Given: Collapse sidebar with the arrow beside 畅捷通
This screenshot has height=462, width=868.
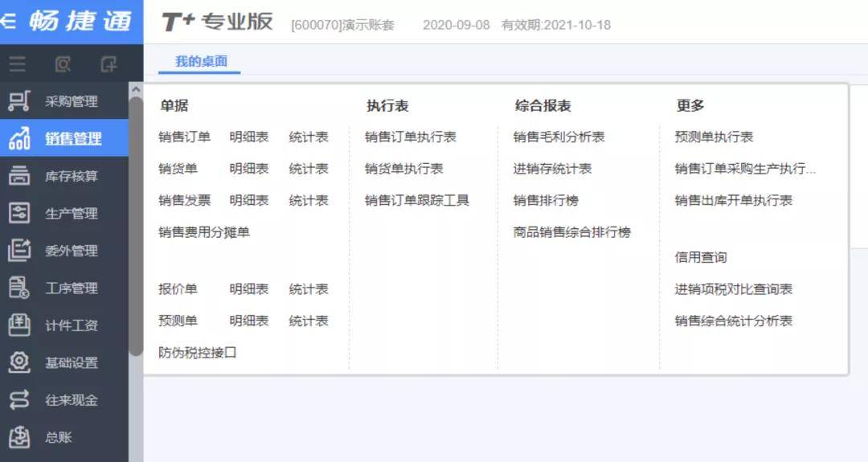Looking at the screenshot, I should (x=8, y=22).
